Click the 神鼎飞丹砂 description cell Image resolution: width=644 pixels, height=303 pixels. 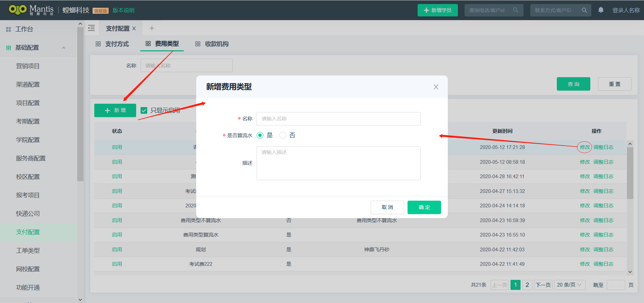point(377,249)
